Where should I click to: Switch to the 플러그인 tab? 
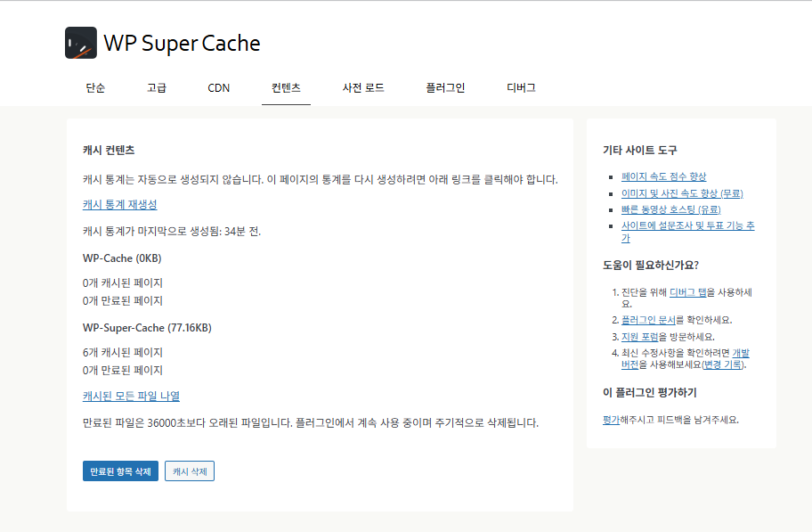coord(443,87)
